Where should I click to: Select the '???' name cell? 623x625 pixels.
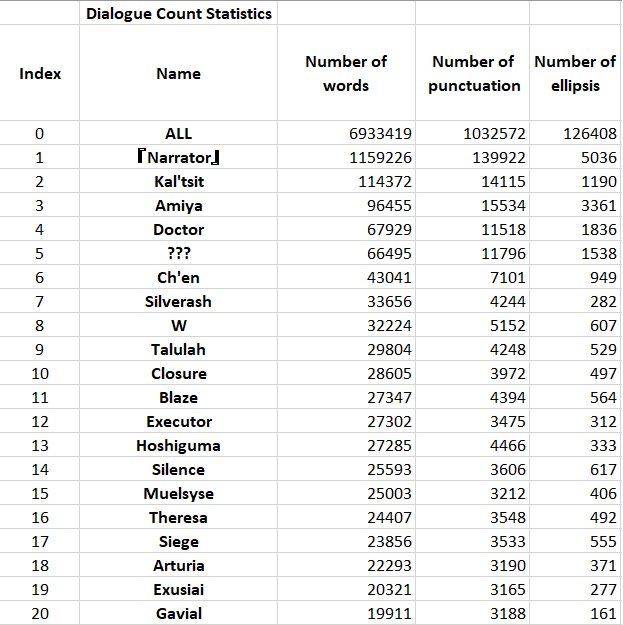pyautogui.click(x=178, y=253)
